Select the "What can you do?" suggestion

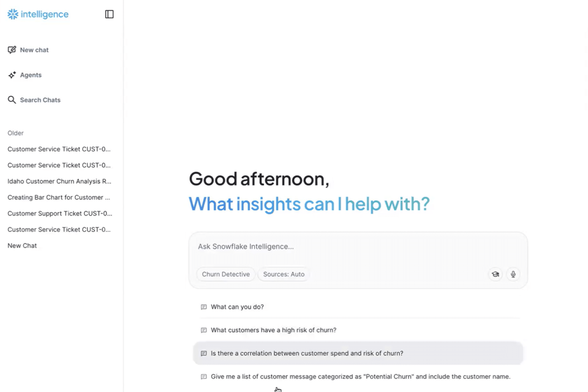237,307
